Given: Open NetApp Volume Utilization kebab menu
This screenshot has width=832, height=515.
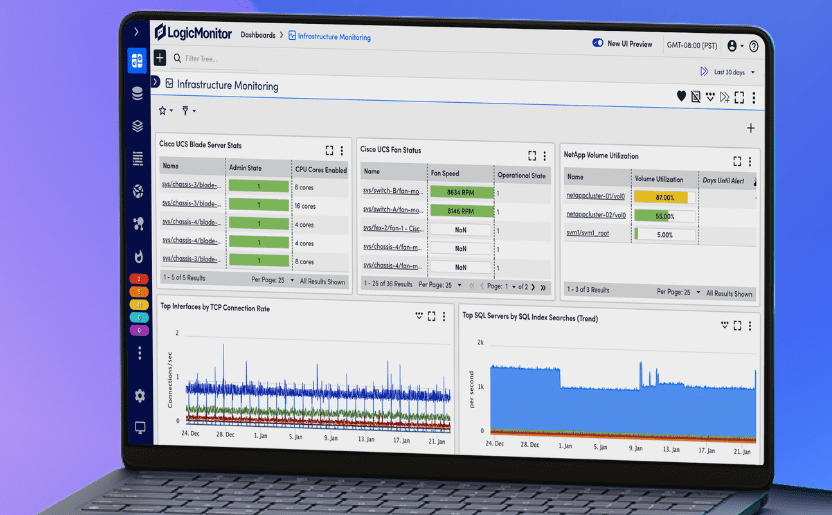Looking at the screenshot, I should point(750,161).
